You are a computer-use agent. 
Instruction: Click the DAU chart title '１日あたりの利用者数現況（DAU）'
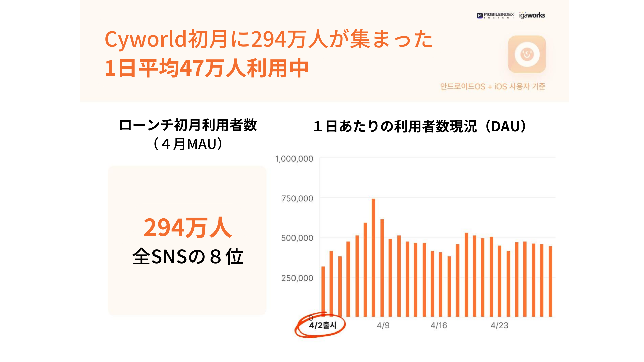[420, 126]
